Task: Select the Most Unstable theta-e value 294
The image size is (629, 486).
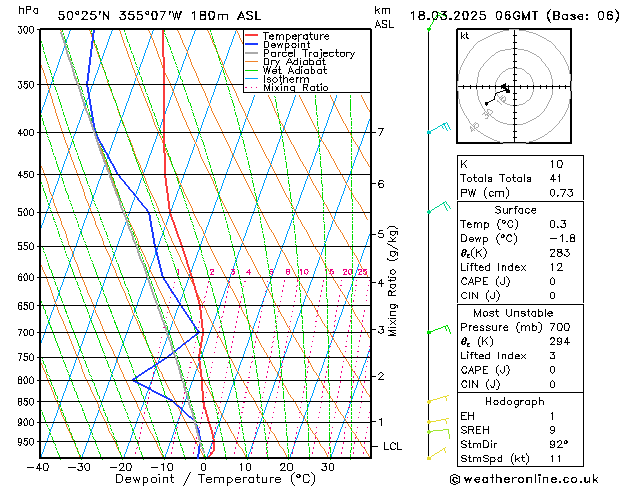Action: click(560, 342)
